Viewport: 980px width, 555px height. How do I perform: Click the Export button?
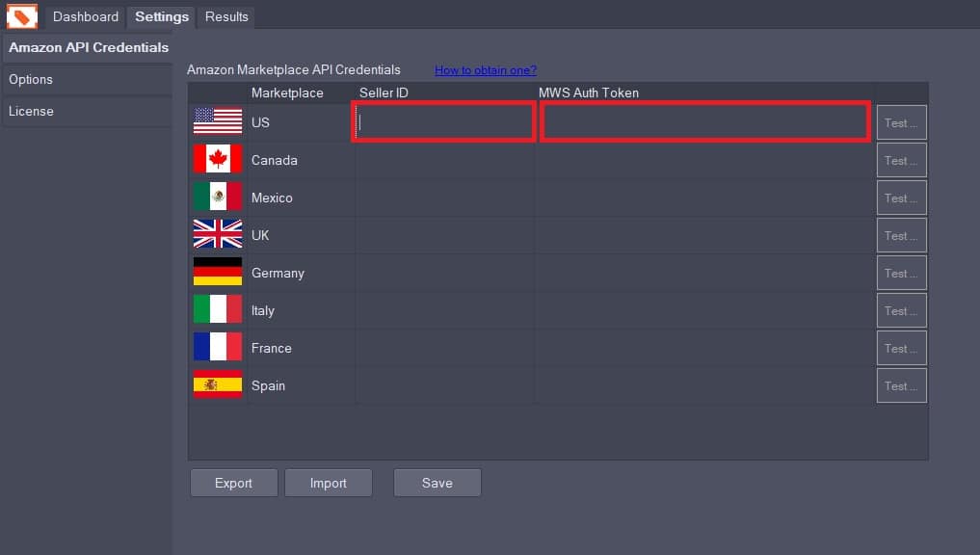click(x=234, y=483)
